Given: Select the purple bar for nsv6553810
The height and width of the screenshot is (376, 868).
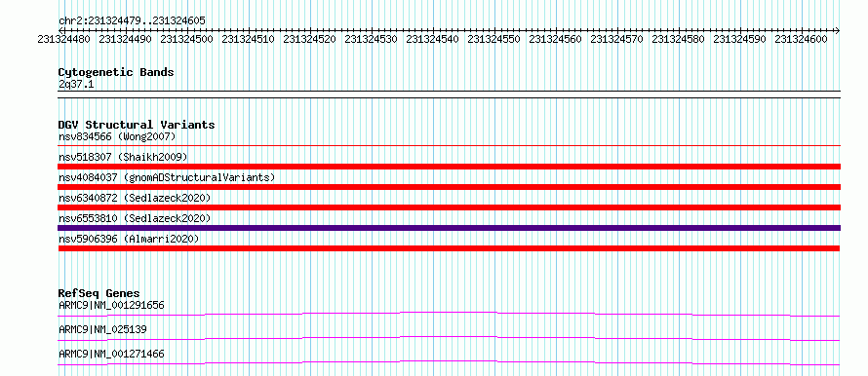Looking at the screenshot, I should coord(449,228).
